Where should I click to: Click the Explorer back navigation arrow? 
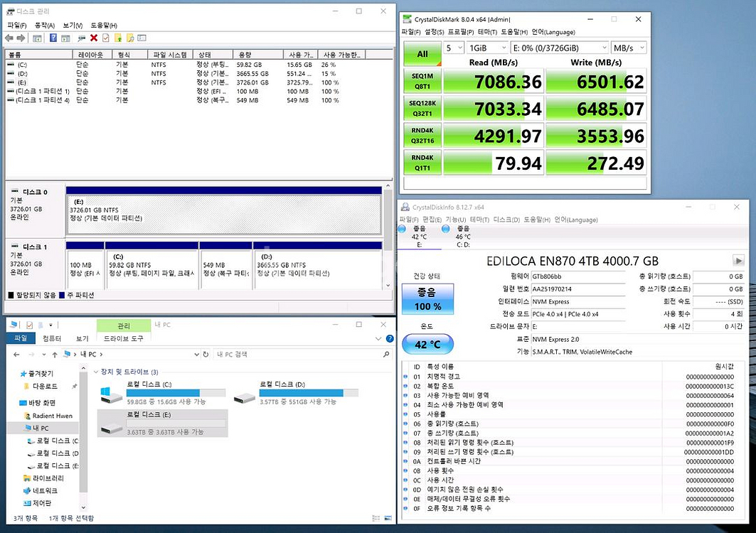(x=16, y=354)
